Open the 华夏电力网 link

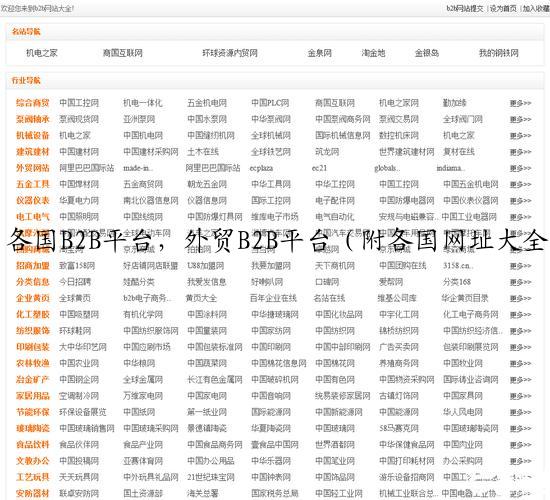pyautogui.click(x=79, y=200)
